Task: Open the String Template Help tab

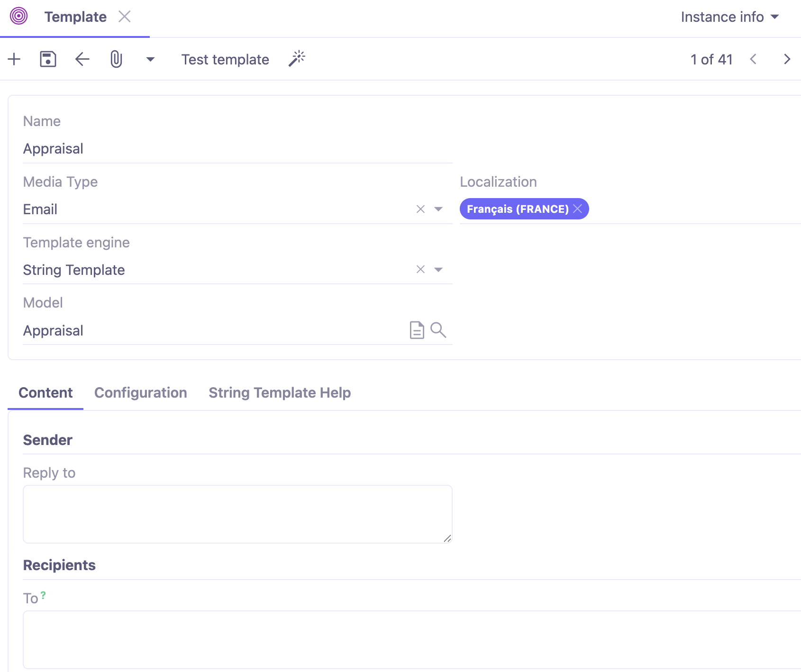Action: pyautogui.click(x=279, y=392)
